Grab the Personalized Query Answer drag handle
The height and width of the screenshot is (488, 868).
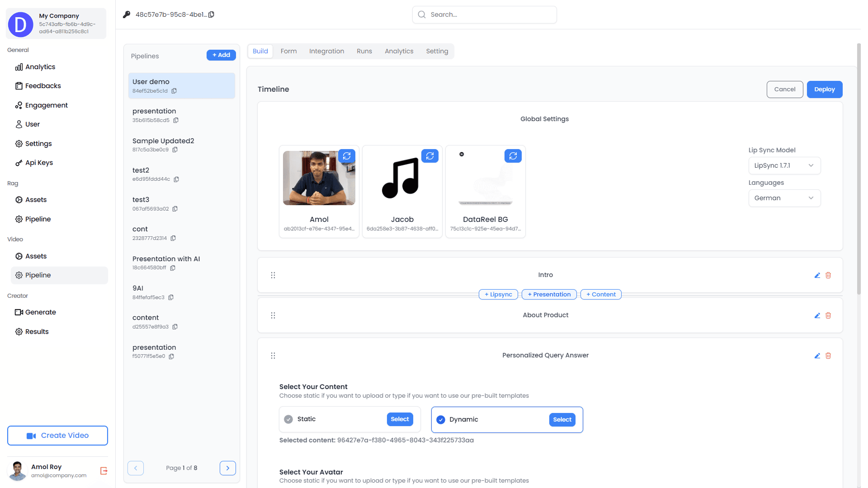coord(273,356)
